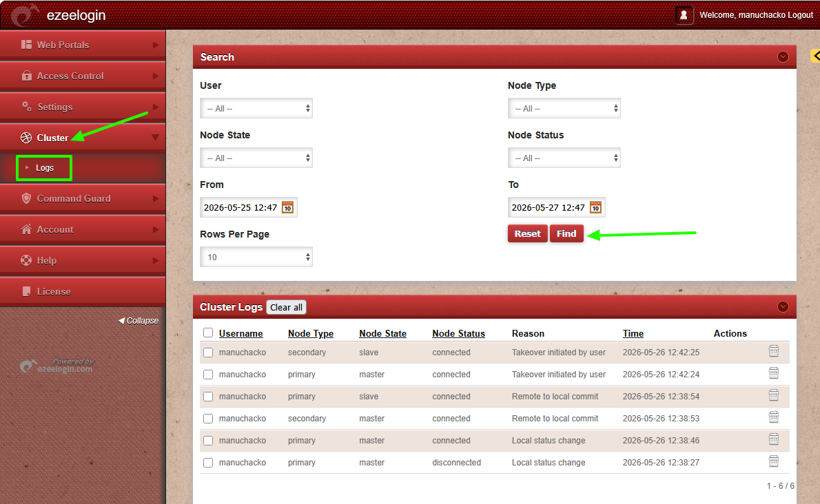Open the License page

click(83, 291)
